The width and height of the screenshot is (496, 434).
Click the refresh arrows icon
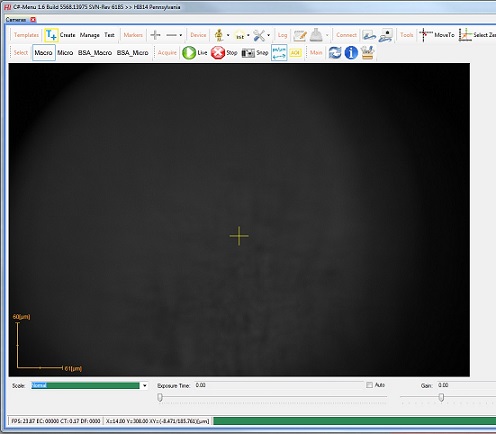[335, 53]
